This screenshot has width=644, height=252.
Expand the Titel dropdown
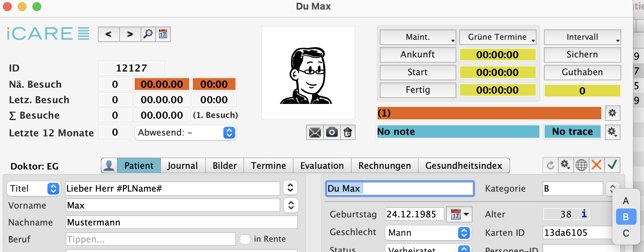tap(53, 189)
